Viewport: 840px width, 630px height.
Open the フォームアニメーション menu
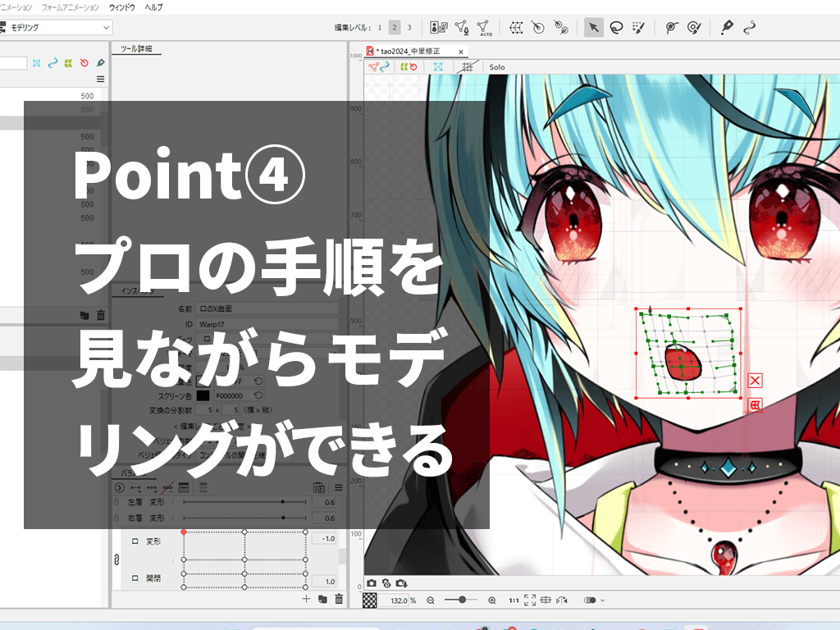(x=71, y=7)
